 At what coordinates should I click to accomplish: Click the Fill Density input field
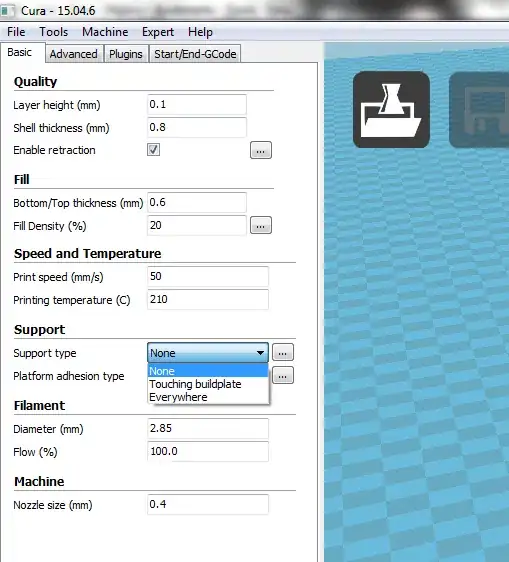click(197, 225)
